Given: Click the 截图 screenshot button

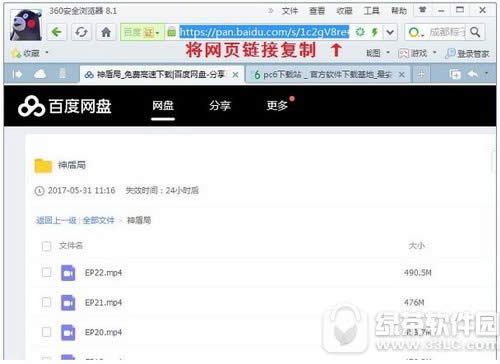Looking at the screenshot, I should [x=373, y=53].
